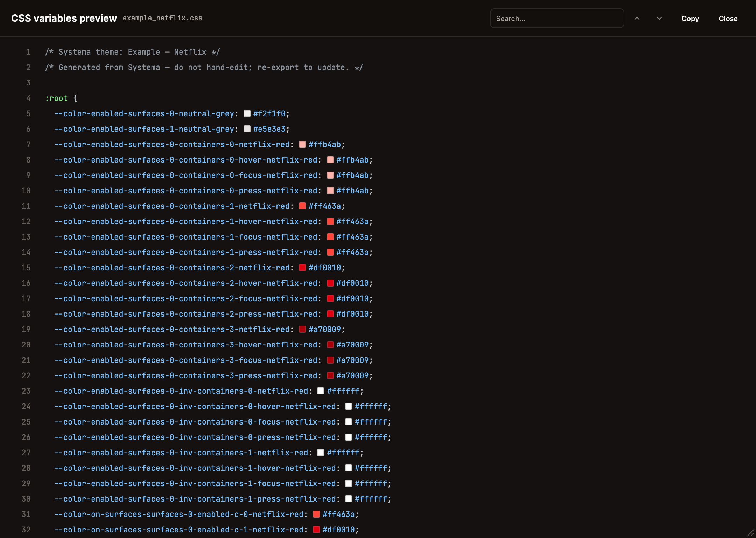Click the next search result down chevron
The image size is (756, 538).
coord(659,19)
